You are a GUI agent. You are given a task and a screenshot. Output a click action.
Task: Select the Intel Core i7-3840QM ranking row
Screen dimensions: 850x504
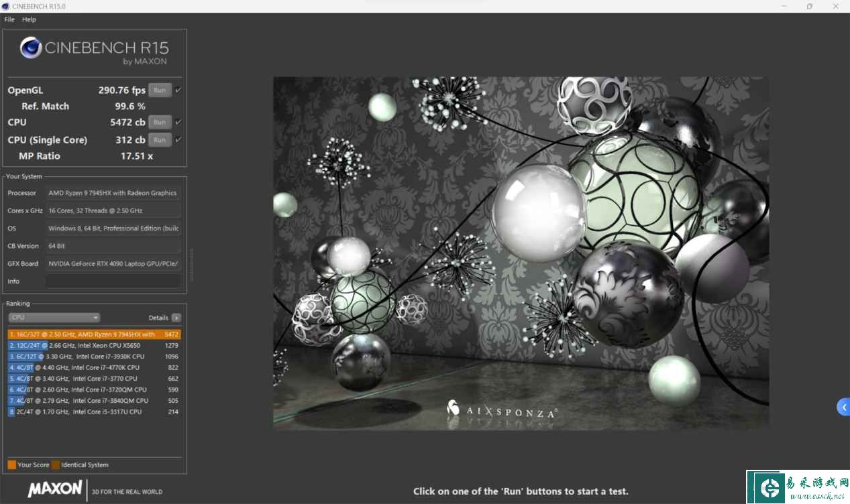coord(94,401)
